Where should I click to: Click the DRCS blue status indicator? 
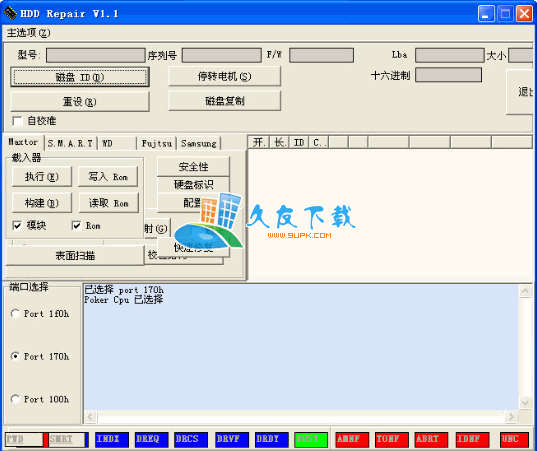(x=191, y=439)
